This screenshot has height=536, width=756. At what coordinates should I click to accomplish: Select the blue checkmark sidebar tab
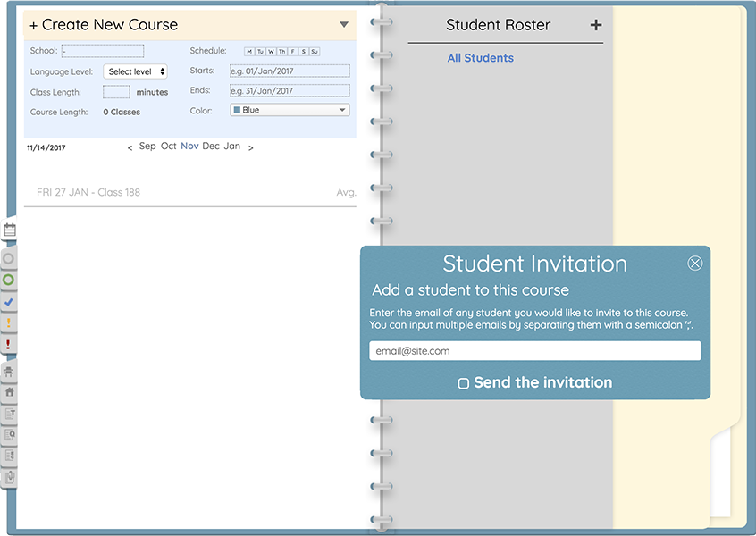8,302
